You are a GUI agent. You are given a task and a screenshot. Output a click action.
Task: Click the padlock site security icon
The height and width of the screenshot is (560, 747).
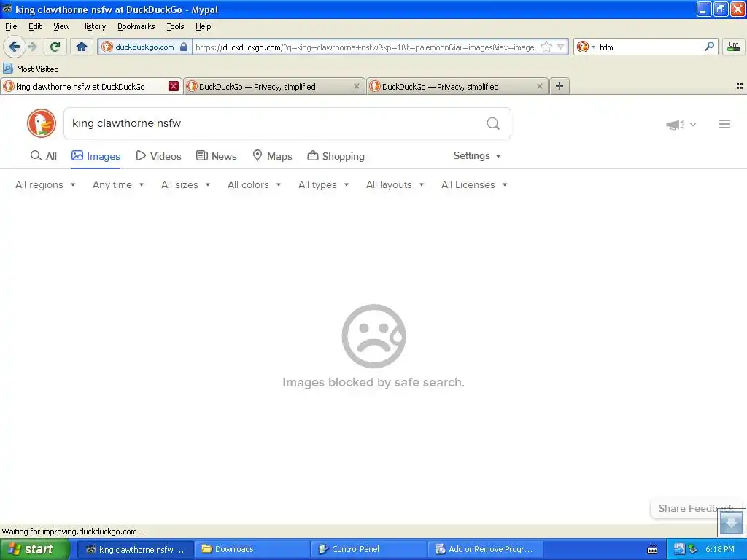pyautogui.click(x=184, y=47)
